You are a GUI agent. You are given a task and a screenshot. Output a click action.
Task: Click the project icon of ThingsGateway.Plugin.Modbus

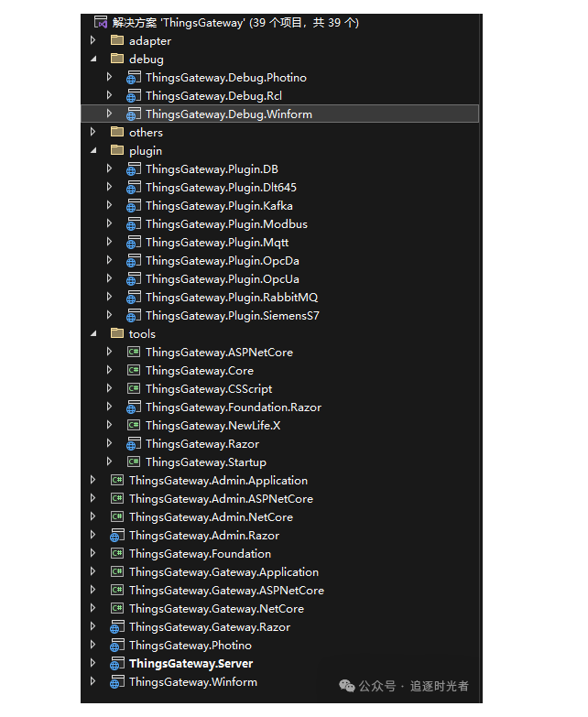(134, 224)
